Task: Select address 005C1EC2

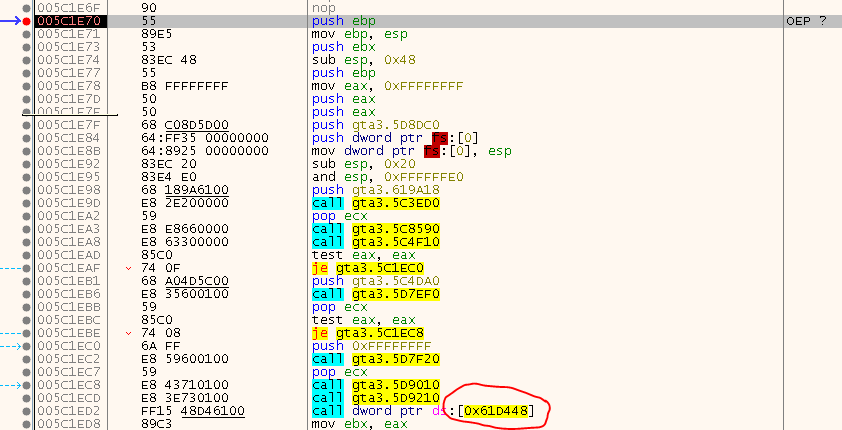Action: [x=69, y=359]
